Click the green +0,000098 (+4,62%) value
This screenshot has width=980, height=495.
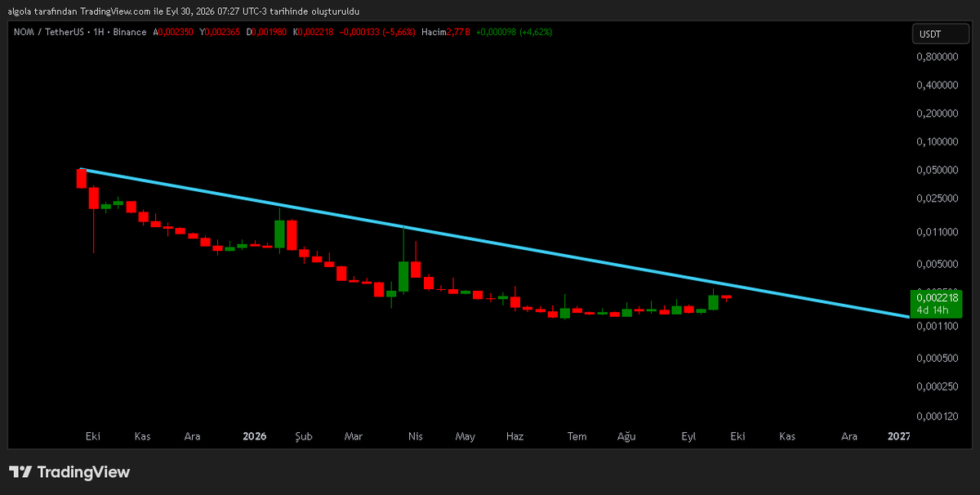[514, 32]
